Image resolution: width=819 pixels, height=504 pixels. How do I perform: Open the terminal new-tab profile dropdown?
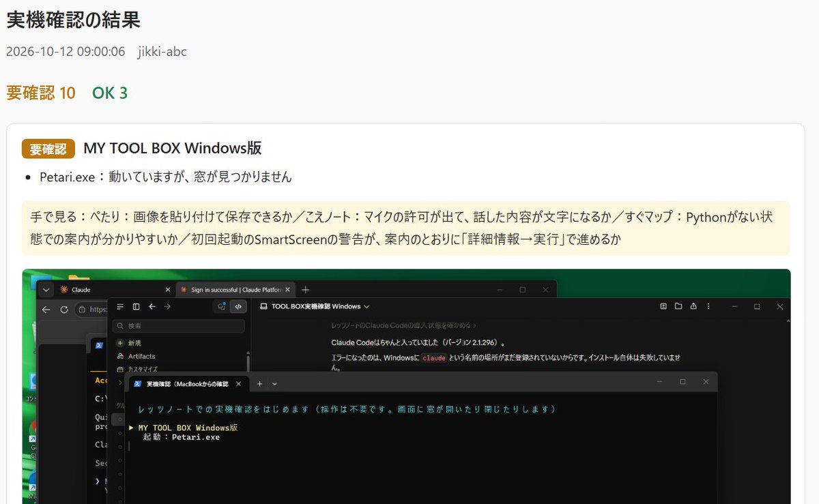point(274,384)
